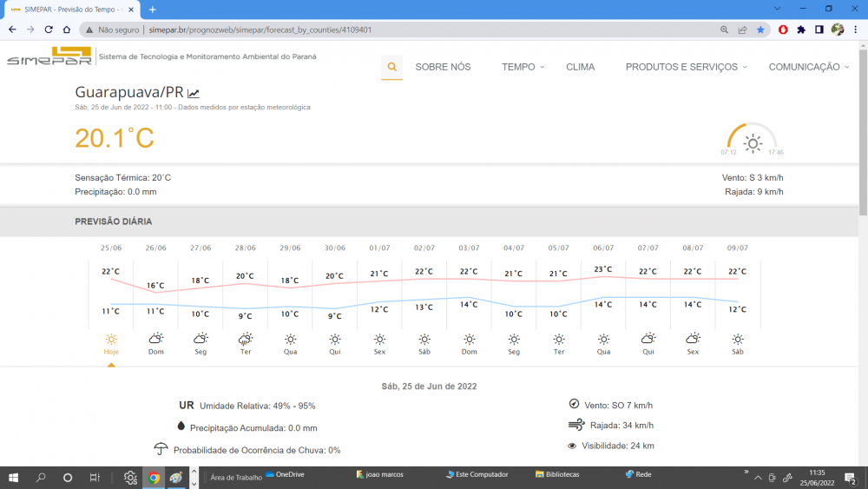Expand the PRODUTOS E SERVIÇOS dropdown
868x489 pixels.
coord(687,67)
